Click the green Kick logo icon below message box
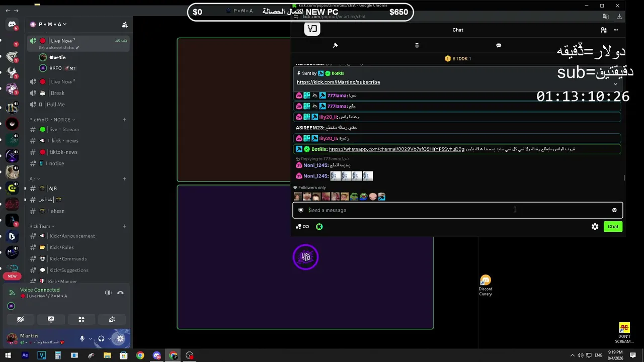The height and width of the screenshot is (362, 644). (319, 227)
